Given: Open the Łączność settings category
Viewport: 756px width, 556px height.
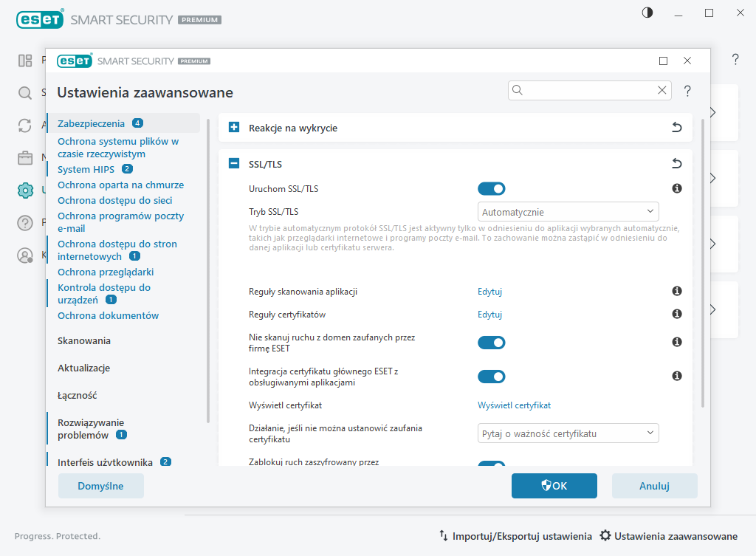Looking at the screenshot, I should pos(77,395).
